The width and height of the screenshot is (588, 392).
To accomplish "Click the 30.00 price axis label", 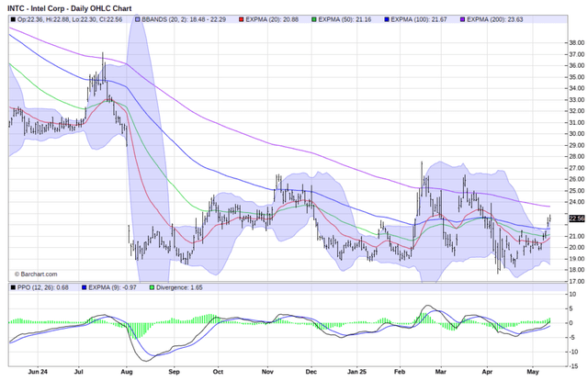I will coord(577,134).
